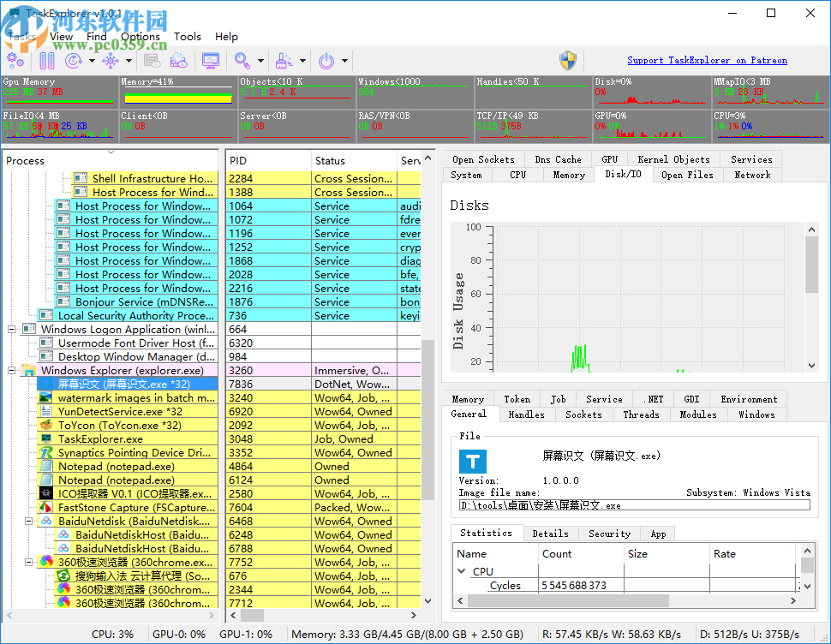Open dropdown arrow next to power icon
Screen dimensions: 831x644
344,61
